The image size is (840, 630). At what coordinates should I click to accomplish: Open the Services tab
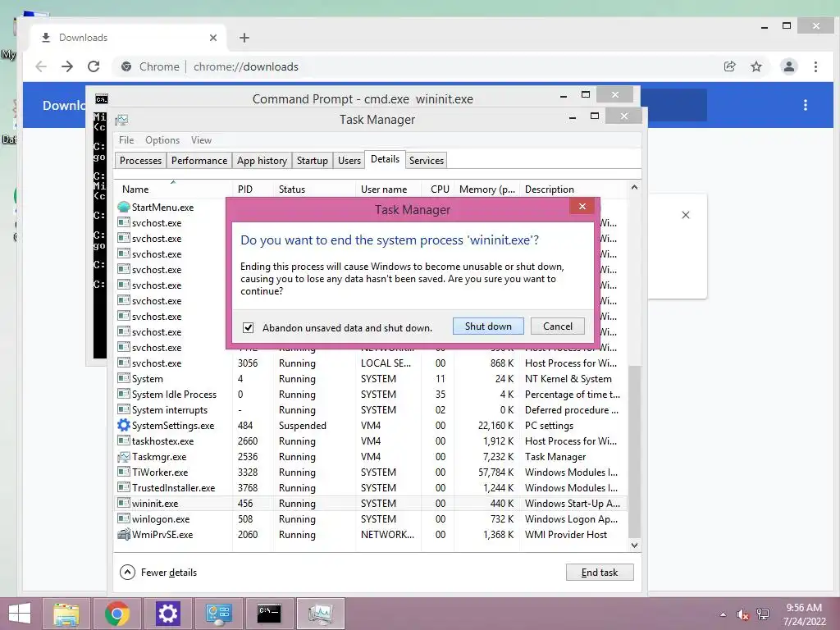(427, 161)
